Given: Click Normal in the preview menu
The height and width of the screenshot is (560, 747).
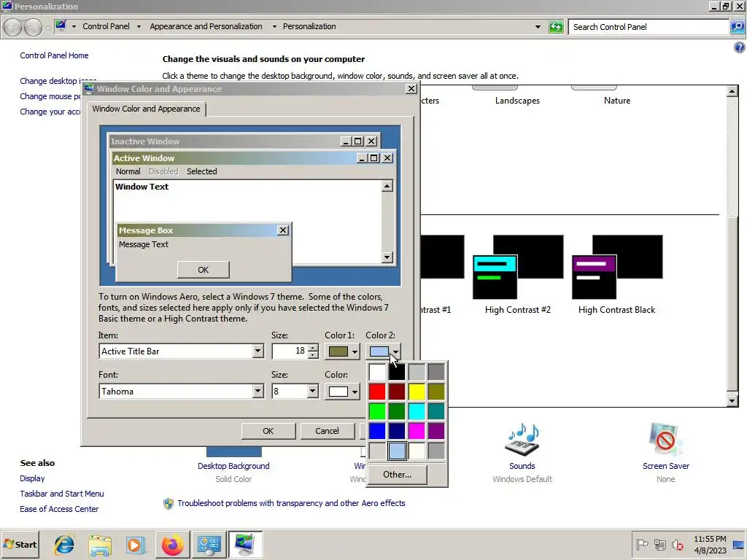Looking at the screenshot, I should pyautogui.click(x=128, y=171).
